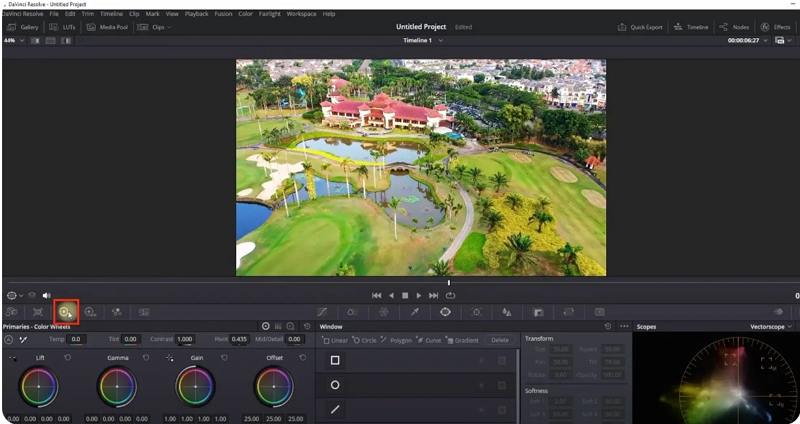This screenshot has width=800, height=424.
Task: Click the Quick Export button
Action: [640, 27]
